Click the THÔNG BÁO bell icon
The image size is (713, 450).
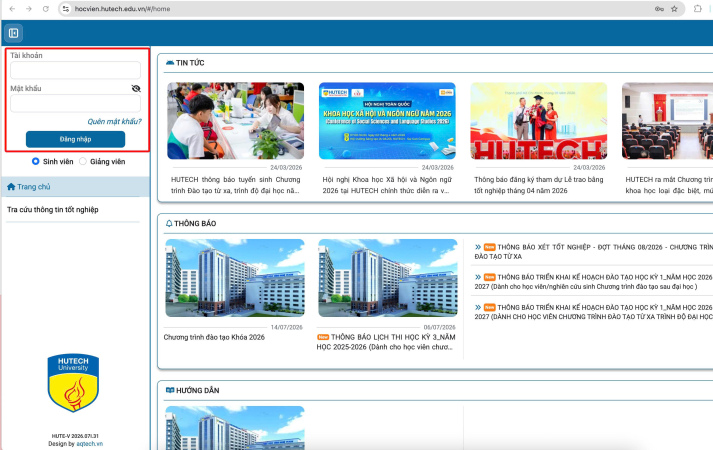[x=169, y=223]
